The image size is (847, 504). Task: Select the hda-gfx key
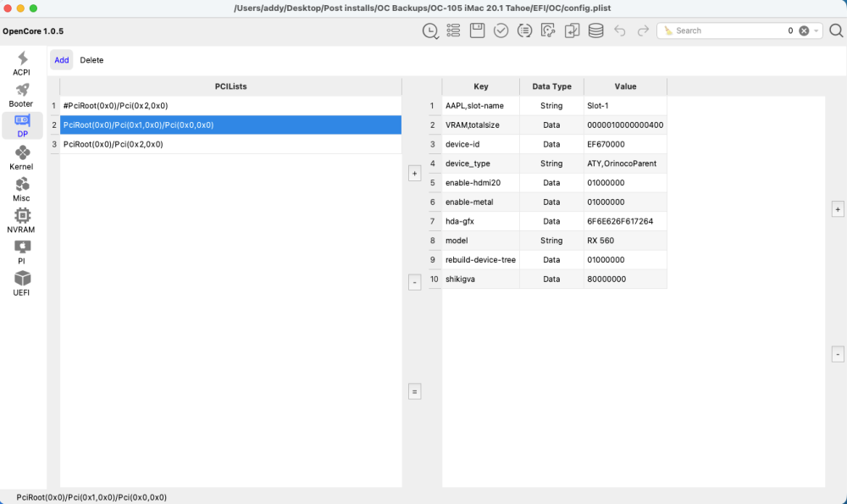point(481,221)
